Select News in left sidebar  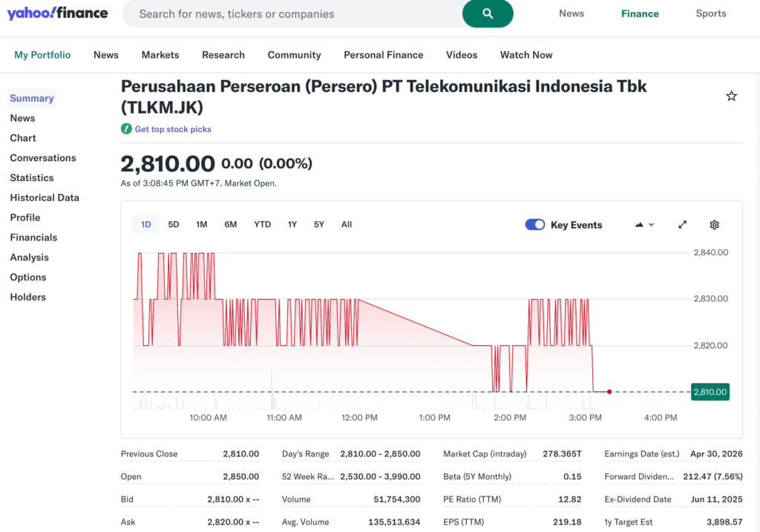pos(23,118)
